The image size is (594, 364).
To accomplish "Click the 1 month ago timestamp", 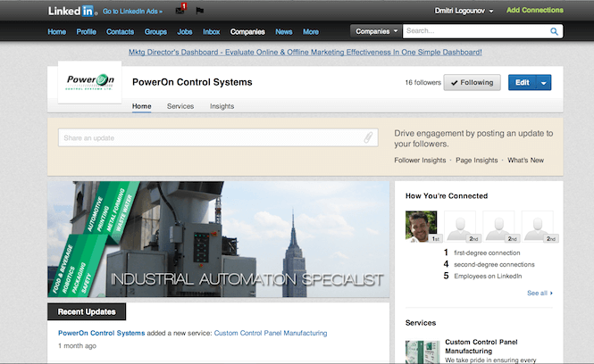I will tap(78, 346).
